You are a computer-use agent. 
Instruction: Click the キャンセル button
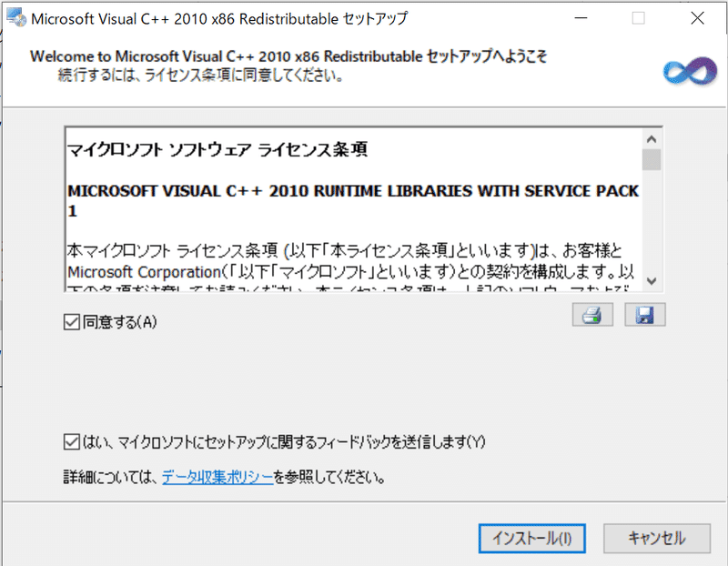[x=657, y=538]
